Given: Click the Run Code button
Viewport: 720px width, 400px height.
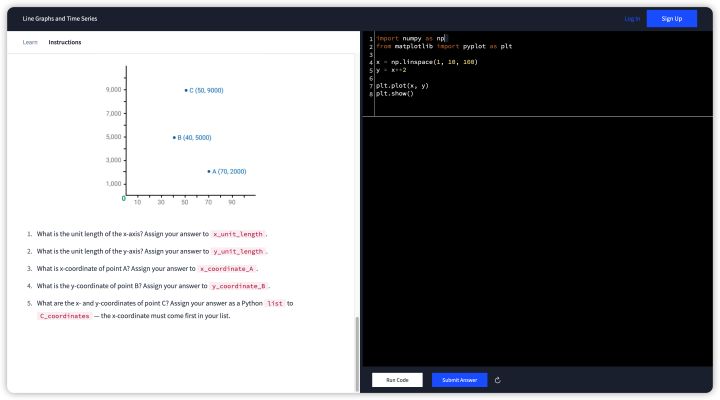Looking at the screenshot, I should tap(397, 380).
